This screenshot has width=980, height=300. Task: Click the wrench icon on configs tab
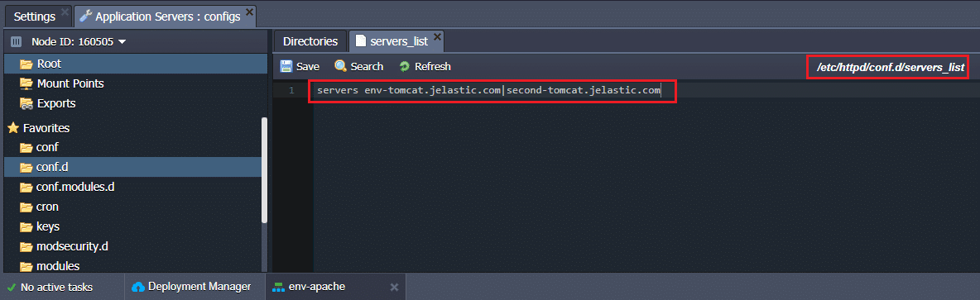tap(85, 17)
